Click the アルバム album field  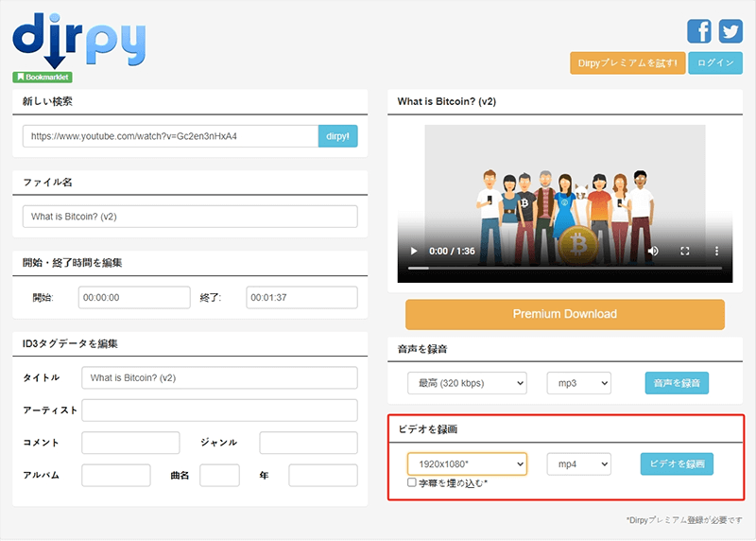tap(116, 476)
